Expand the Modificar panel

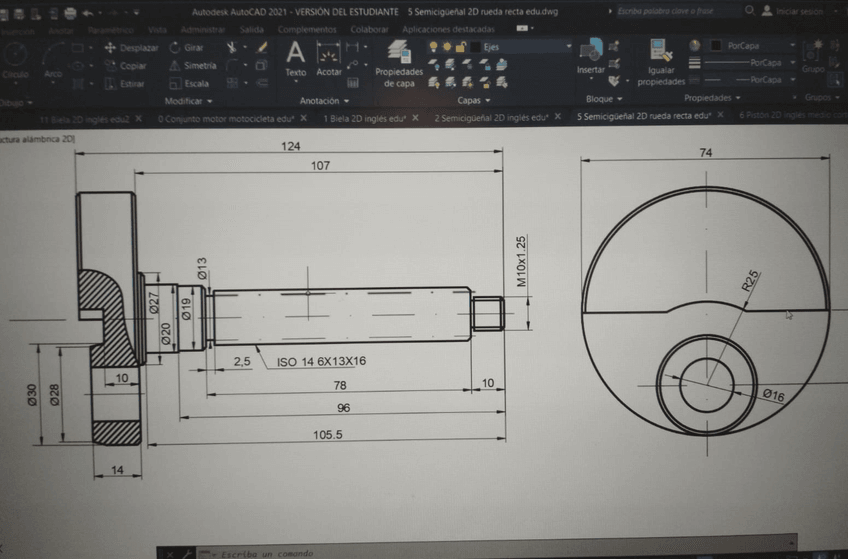point(188,101)
